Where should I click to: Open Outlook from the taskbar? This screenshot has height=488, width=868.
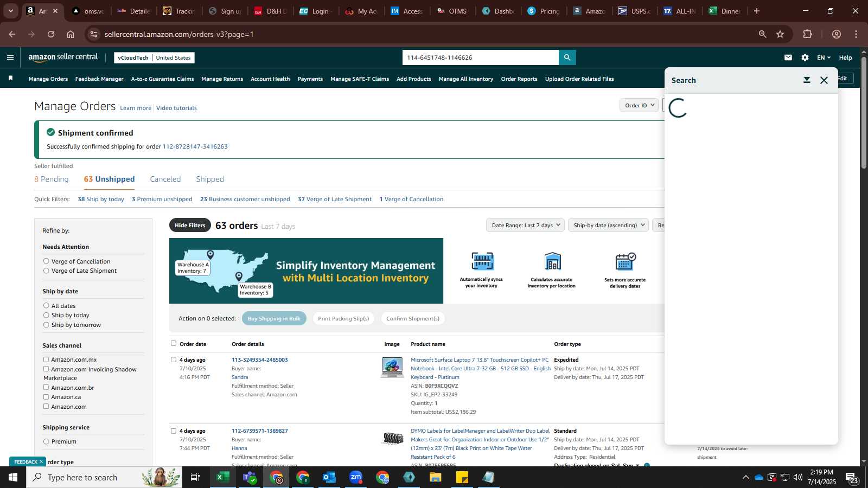pyautogui.click(x=329, y=477)
